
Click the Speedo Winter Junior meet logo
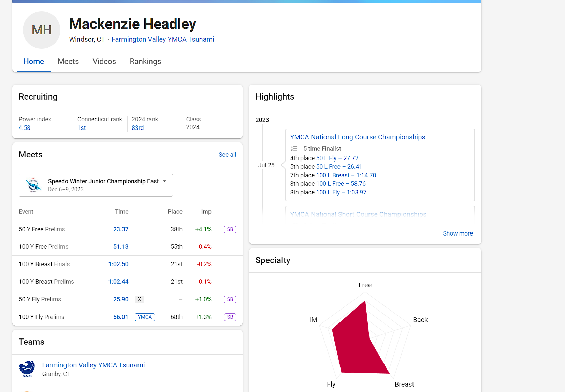[33, 185]
